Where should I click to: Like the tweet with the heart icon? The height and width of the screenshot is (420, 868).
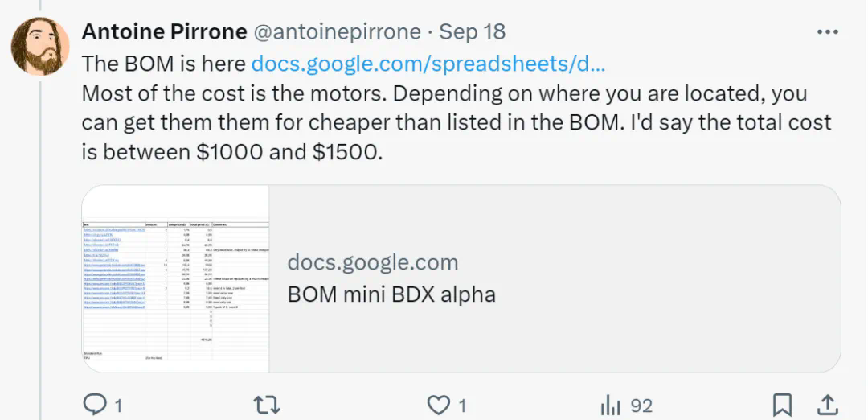coord(438,405)
